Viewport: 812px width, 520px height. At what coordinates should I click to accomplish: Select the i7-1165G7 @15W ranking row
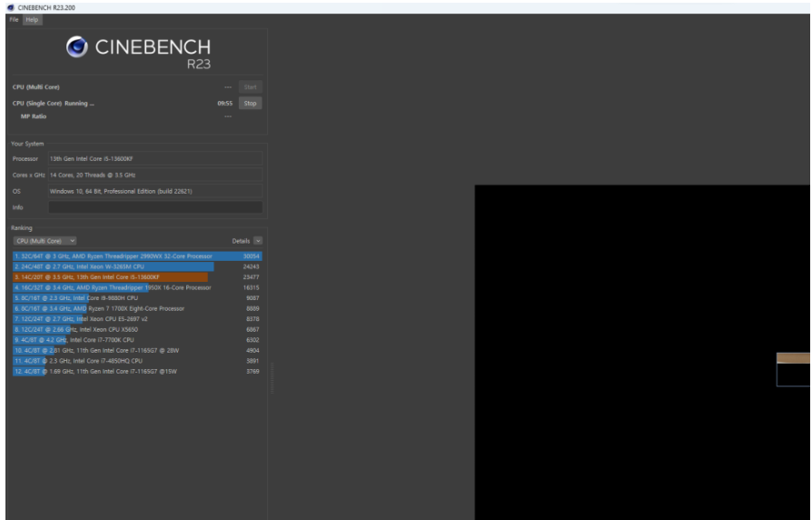pos(137,371)
